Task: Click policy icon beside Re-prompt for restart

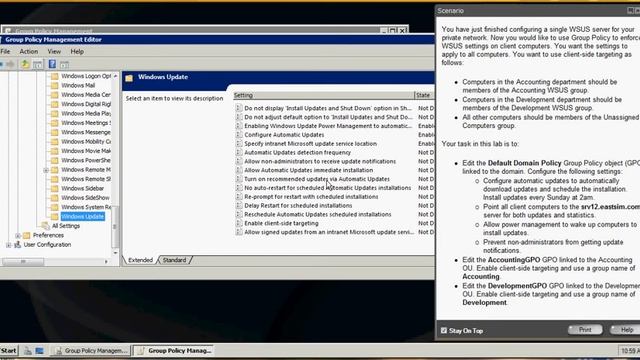Action: [x=238, y=197]
